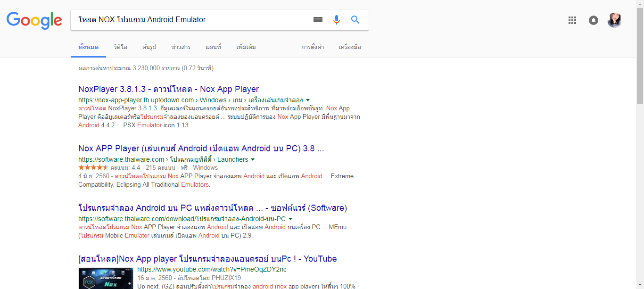Open the เครื่องมือ tools menu
Viewport: 644px width, 289px height.
pos(350,47)
